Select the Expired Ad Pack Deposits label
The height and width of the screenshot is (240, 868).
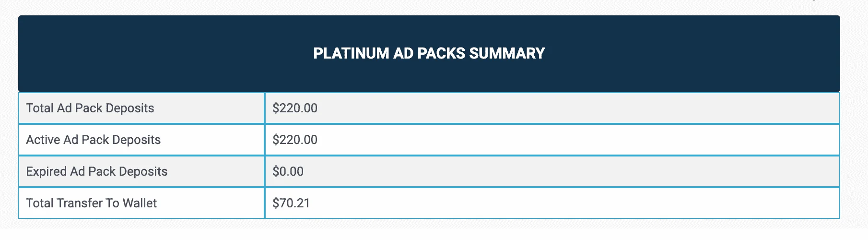pos(97,171)
